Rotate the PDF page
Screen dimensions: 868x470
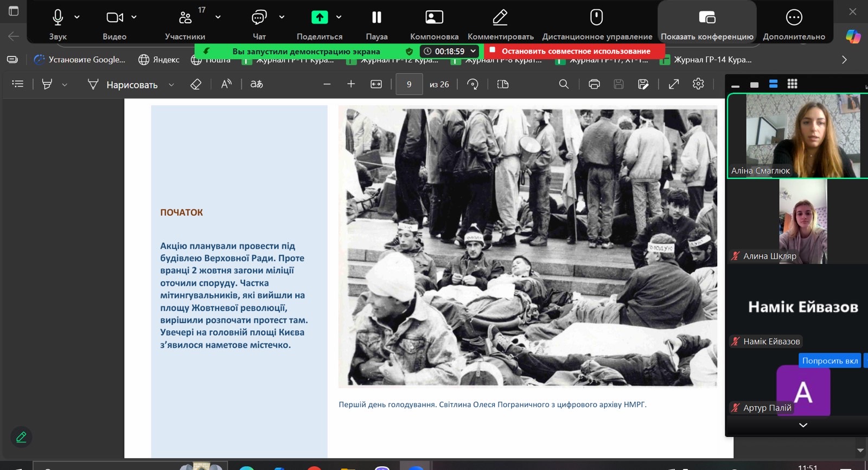tap(473, 84)
